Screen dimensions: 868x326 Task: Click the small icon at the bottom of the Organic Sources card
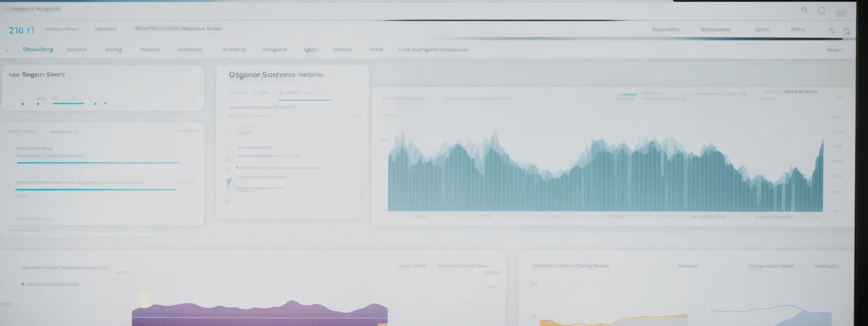pos(228,202)
